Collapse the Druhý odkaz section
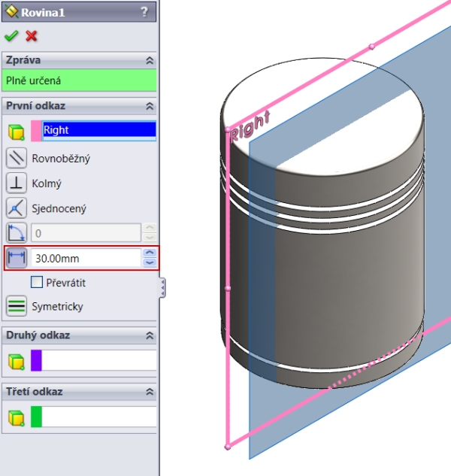 (x=150, y=335)
